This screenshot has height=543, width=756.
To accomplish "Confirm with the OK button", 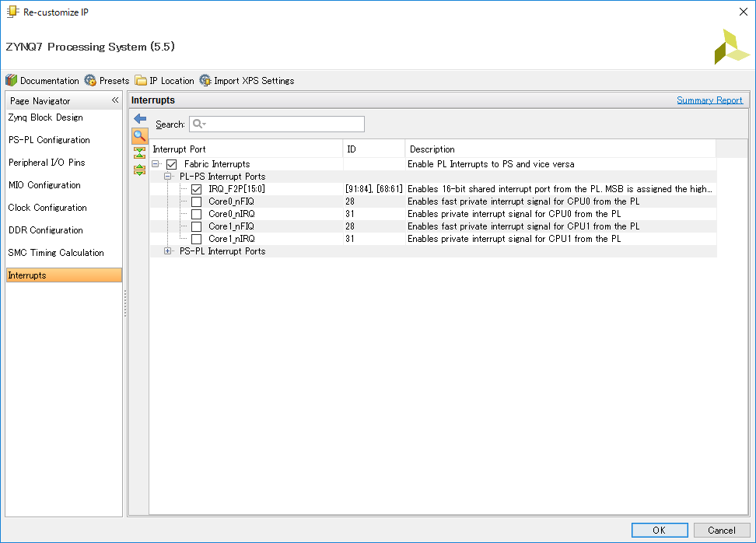I will coord(660,530).
